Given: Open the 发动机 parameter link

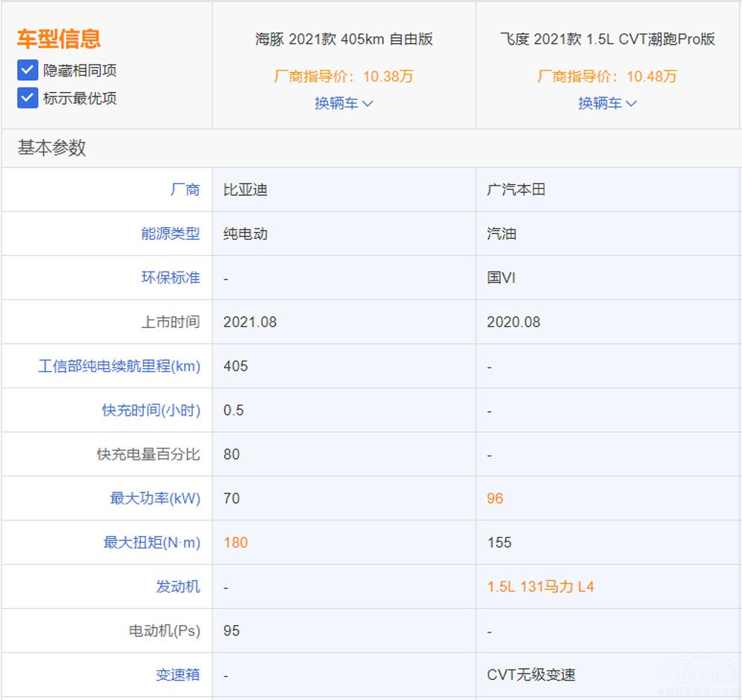Looking at the screenshot, I should [x=177, y=586].
